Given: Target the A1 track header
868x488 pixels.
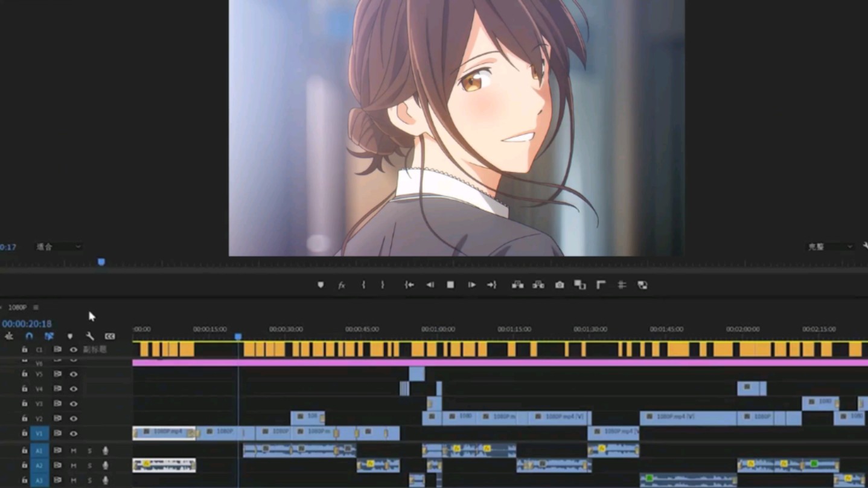Looking at the screenshot, I should (39, 451).
